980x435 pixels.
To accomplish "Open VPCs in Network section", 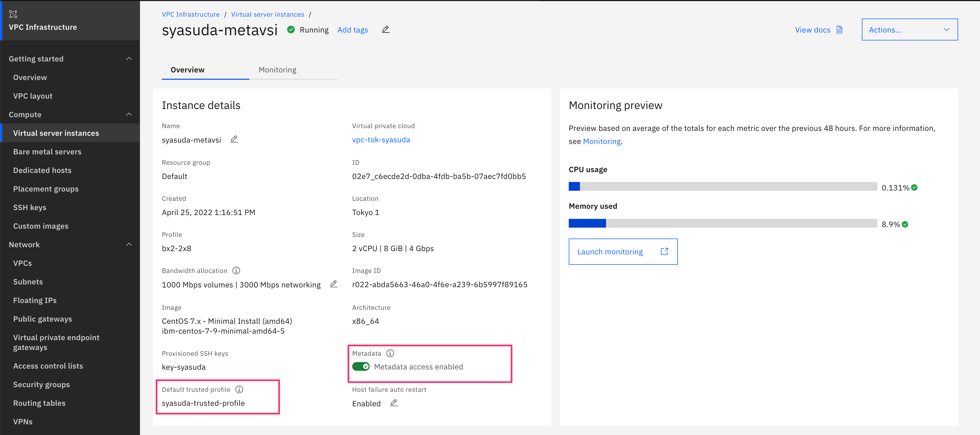I will pos(22,263).
